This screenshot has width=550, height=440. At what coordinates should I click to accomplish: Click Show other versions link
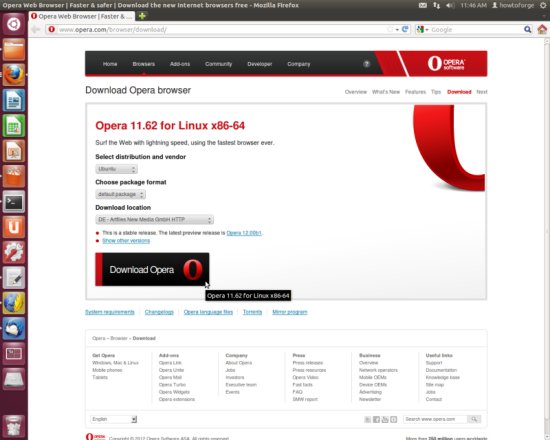(x=126, y=241)
